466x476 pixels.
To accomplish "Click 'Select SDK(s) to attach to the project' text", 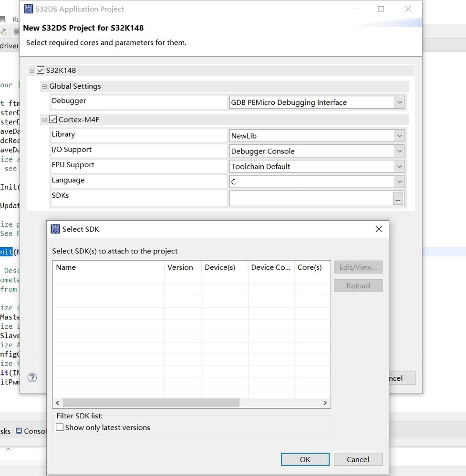I will (115, 251).
